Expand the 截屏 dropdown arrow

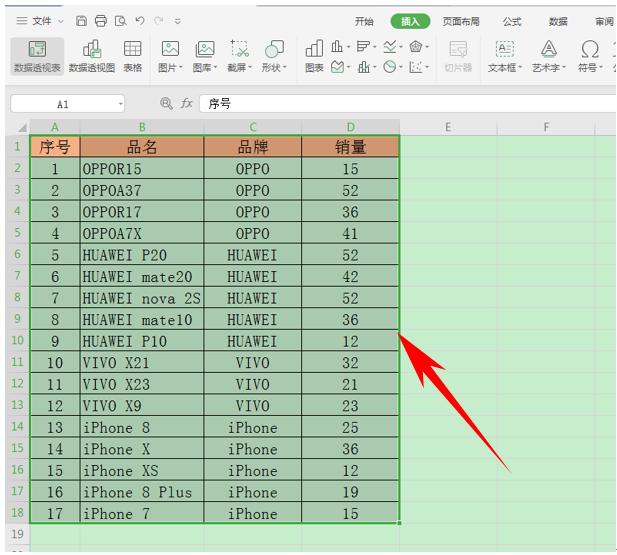coord(250,67)
